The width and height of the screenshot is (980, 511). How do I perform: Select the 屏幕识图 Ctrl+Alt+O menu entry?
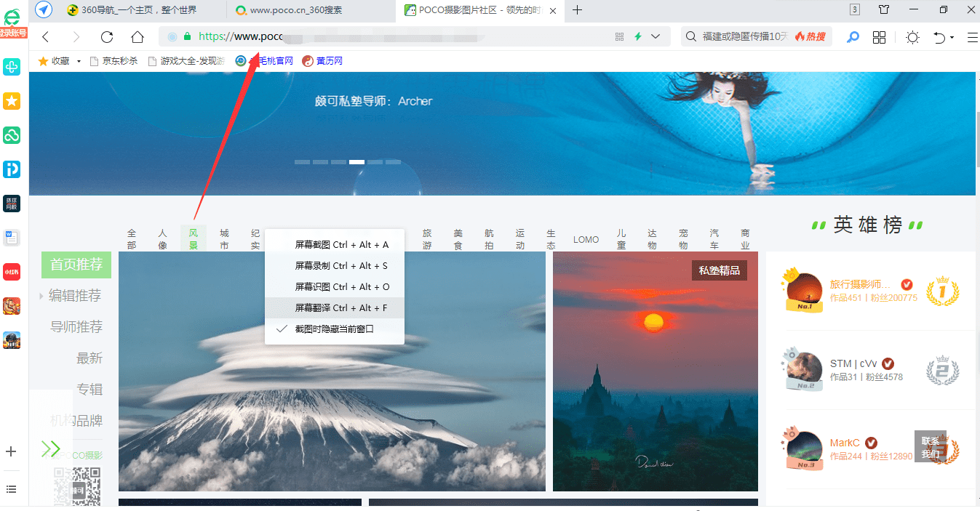334,286
